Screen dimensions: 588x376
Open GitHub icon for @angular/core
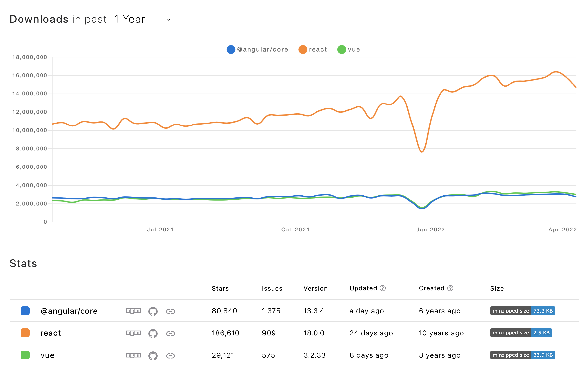pyautogui.click(x=153, y=311)
